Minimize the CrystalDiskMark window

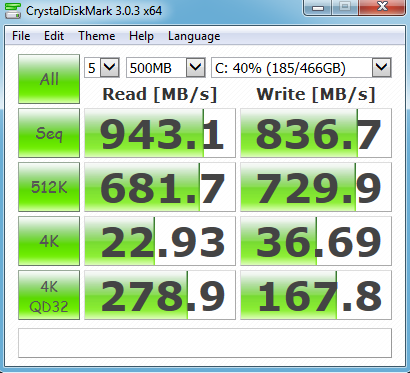pos(318,7)
